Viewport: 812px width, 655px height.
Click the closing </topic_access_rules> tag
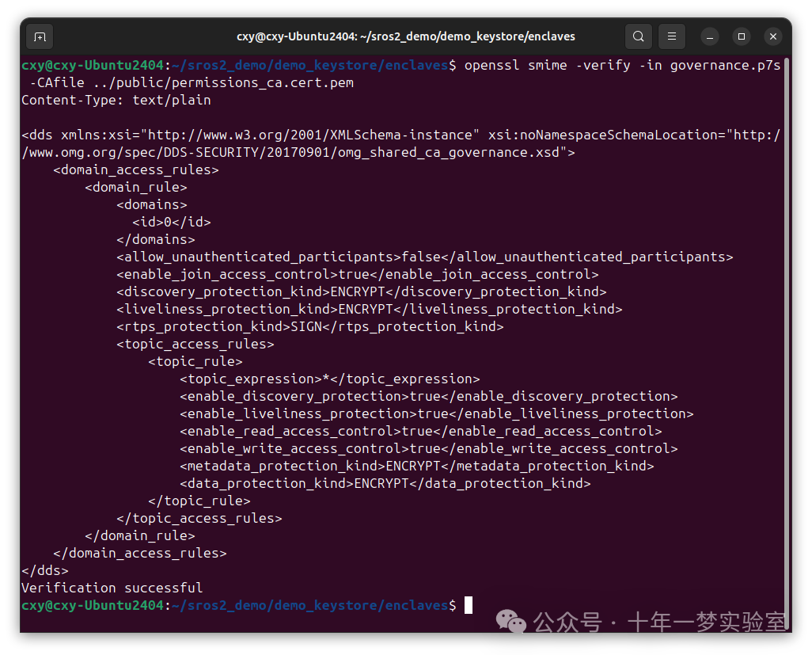click(x=199, y=519)
